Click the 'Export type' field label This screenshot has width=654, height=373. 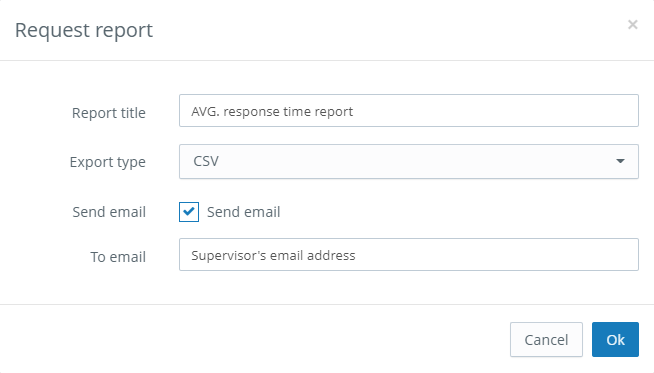click(x=108, y=162)
